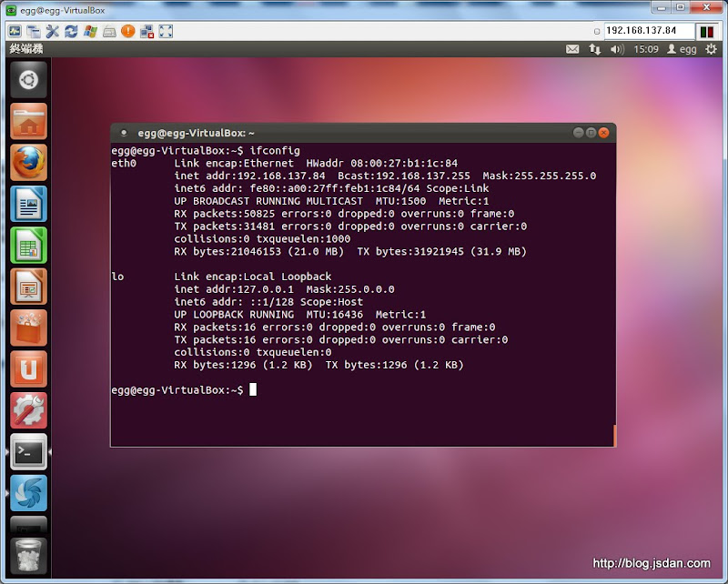Image resolution: width=728 pixels, height=584 pixels.
Task: Click 'Mask:255.0.0.0' in terminal
Action: click(350, 289)
